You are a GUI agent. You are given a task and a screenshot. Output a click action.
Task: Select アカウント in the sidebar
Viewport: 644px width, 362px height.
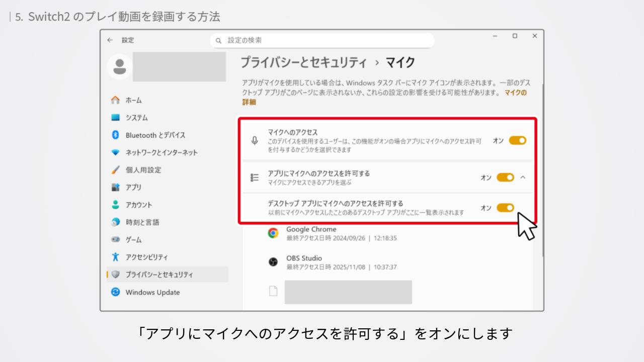click(138, 205)
